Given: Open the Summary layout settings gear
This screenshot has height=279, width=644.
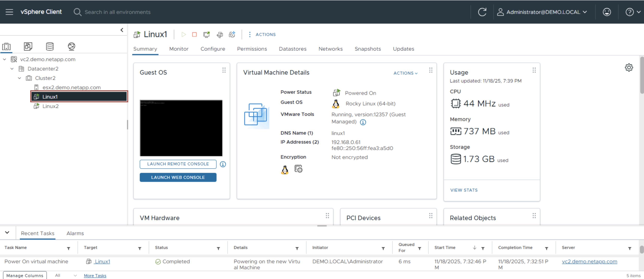Looking at the screenshot, I should point(629,67).
